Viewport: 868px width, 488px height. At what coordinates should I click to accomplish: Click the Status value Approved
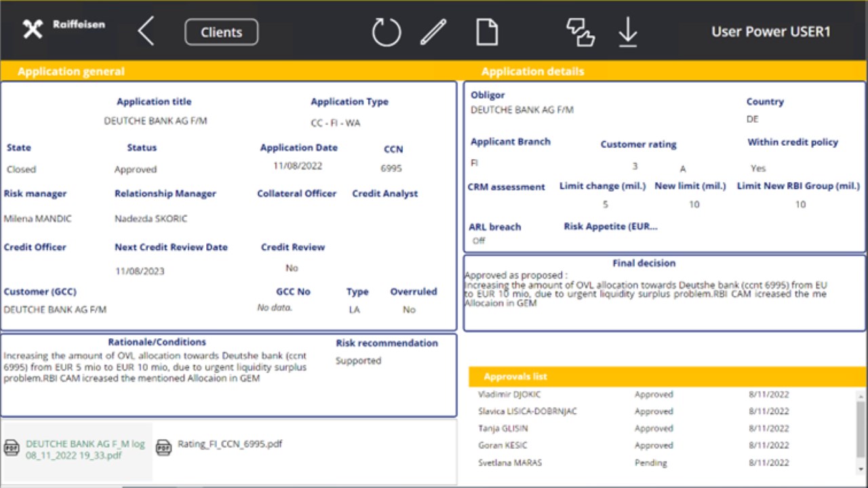point(136,169)
